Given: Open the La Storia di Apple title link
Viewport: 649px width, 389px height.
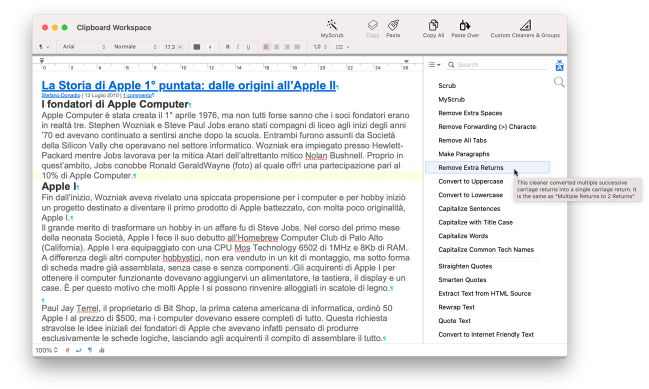Looking at the screenshot, I should pyautogui.click(x=189, y=85).
